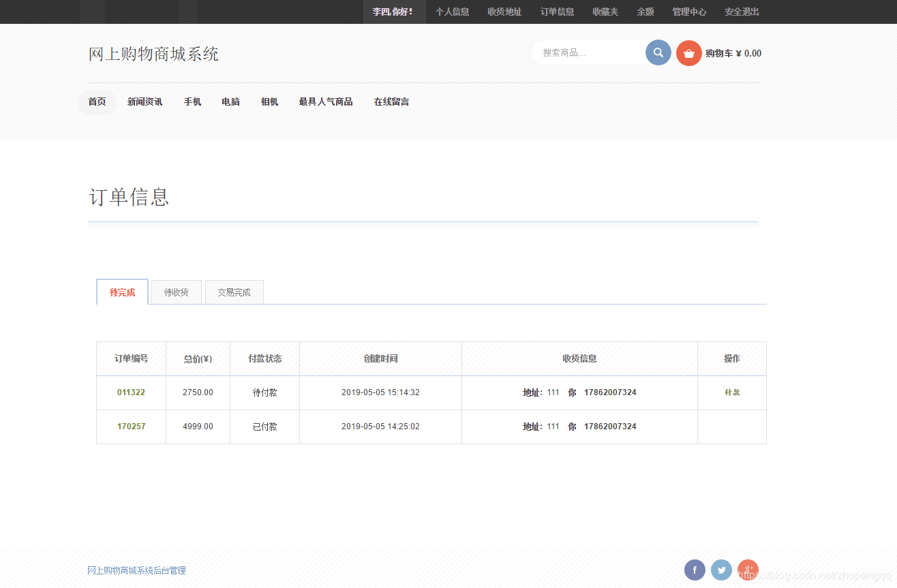Select the 待完成 tab
This screenshot has height=588, width=897.
coord(122,292)
